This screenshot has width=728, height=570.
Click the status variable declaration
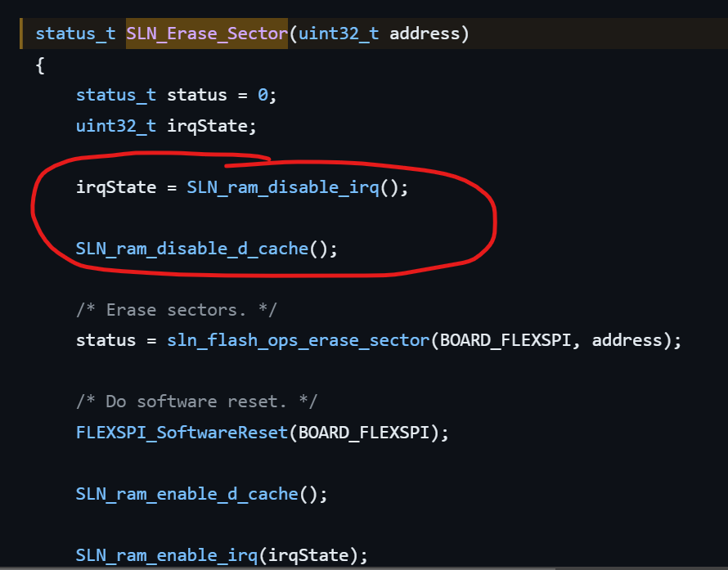(197, 95)
